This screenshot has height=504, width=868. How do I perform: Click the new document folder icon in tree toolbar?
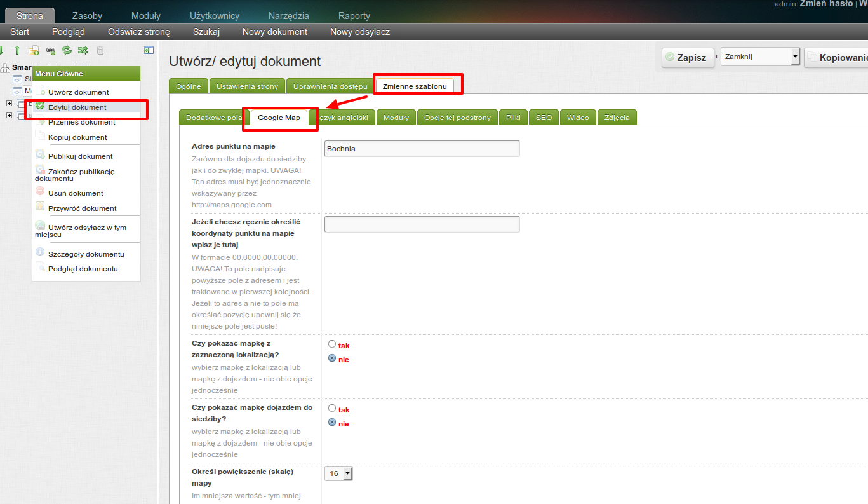tap(34, 50)
